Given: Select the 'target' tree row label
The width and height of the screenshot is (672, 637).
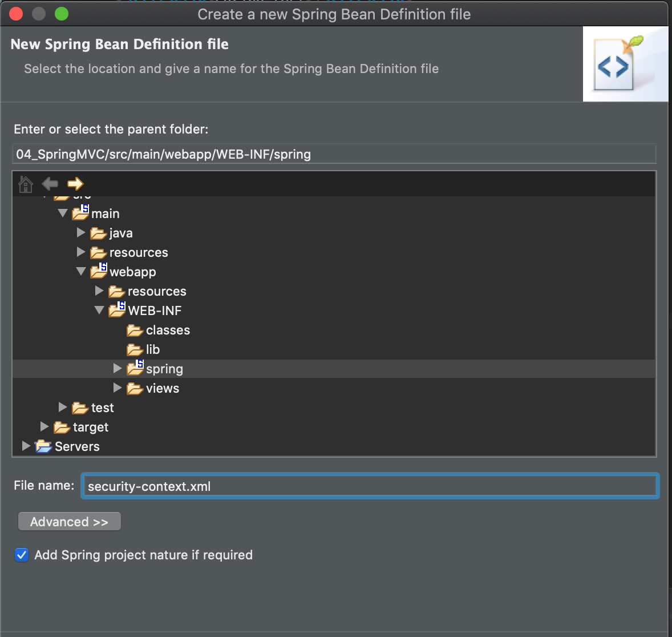Looking at the screenshot, I should tap(91, 428).
